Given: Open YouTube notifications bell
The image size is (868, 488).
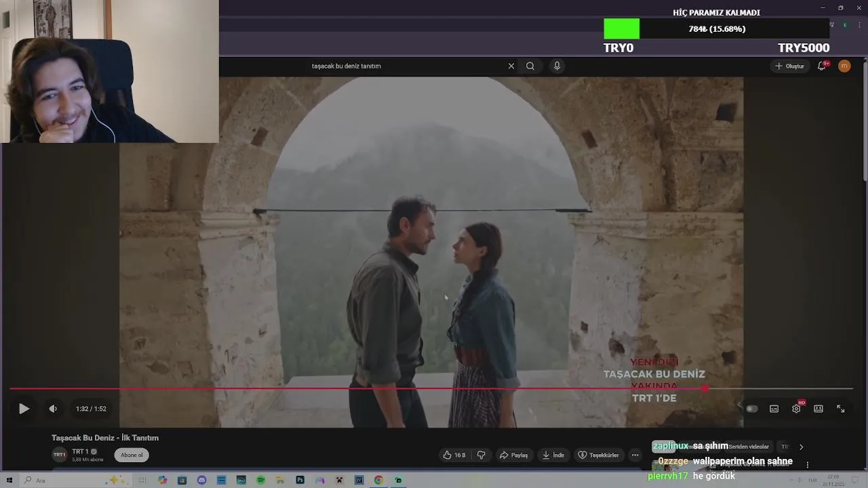Looking at the screenshot, I should coord(822,66).
